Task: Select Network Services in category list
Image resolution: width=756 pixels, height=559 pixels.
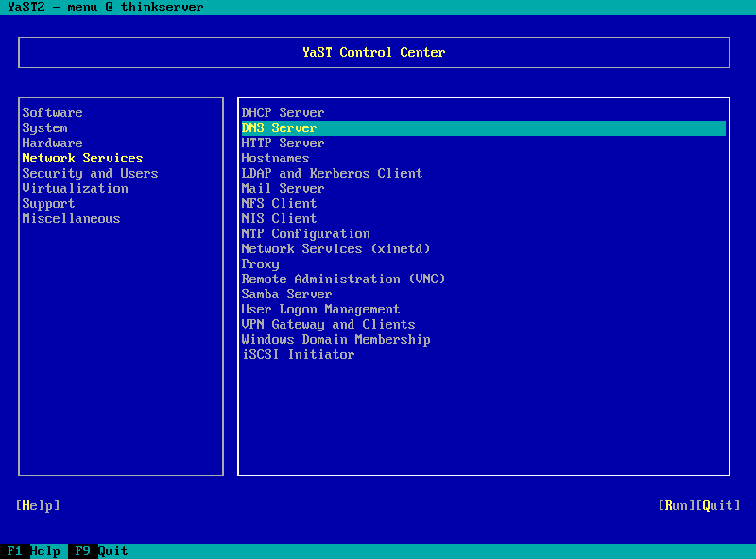Action: click(x=82, y=158)
